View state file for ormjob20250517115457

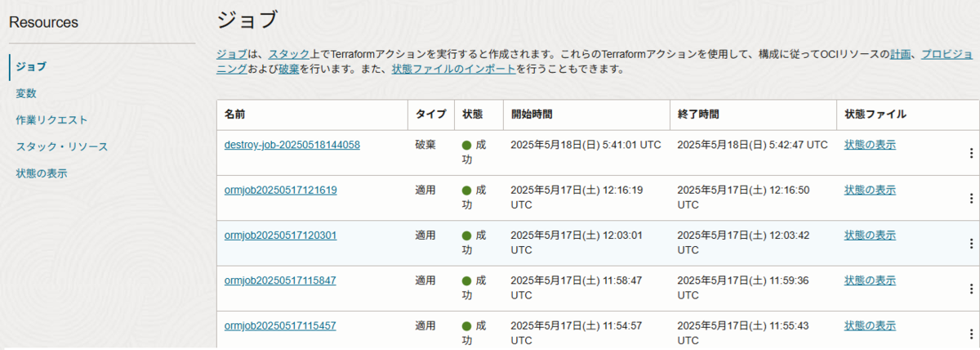click(870, 325)
